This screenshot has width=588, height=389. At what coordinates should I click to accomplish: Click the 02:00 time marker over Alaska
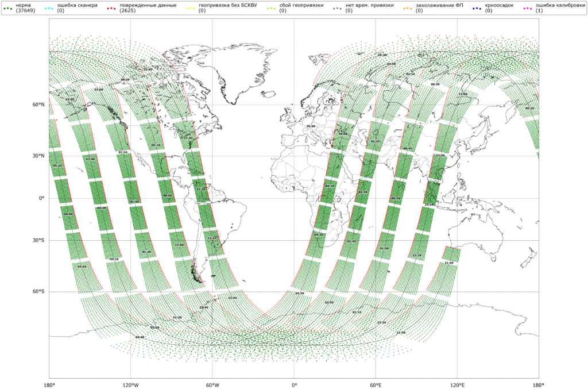tap(99, 90)
